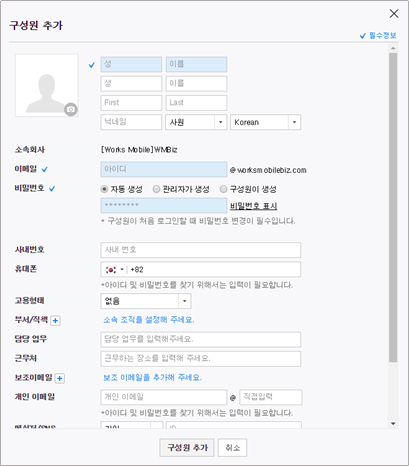Click the 닉네임 field
Viewport: 409px width, 466px height.
131,122
